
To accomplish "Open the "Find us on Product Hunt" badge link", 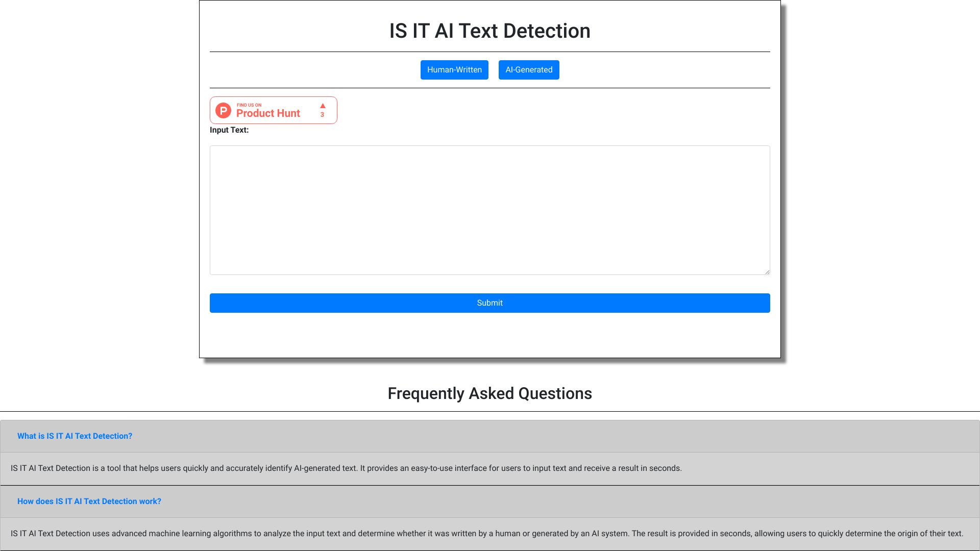I will 273,110.
